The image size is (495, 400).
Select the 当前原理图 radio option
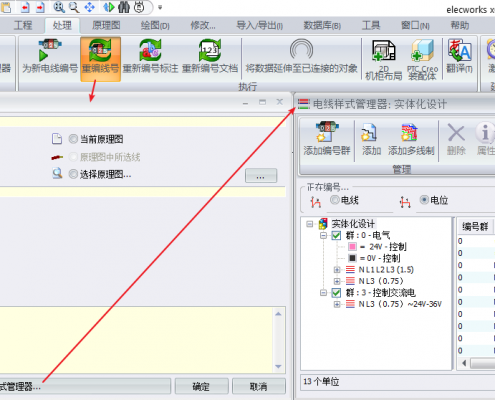point(73,139)
